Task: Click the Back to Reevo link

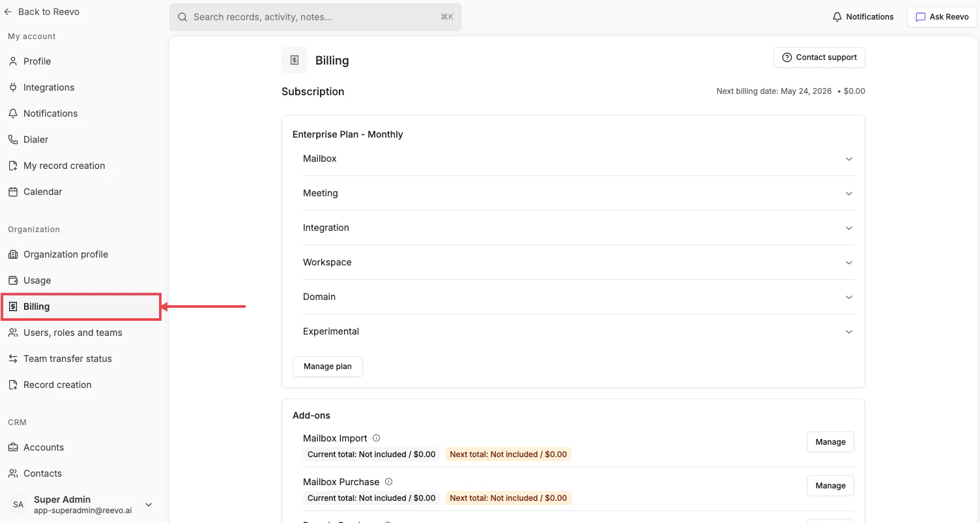Action: (x=42, y=12)
